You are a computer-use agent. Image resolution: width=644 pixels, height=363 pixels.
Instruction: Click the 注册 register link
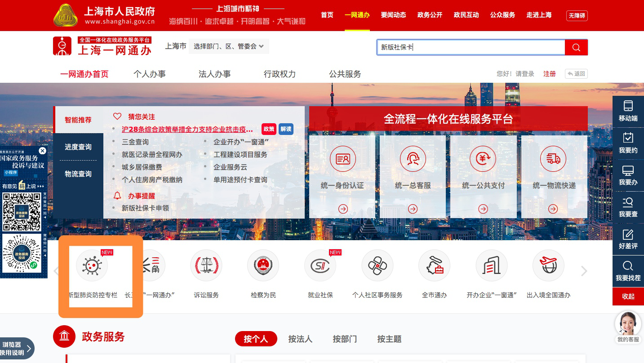coord(550,74)
